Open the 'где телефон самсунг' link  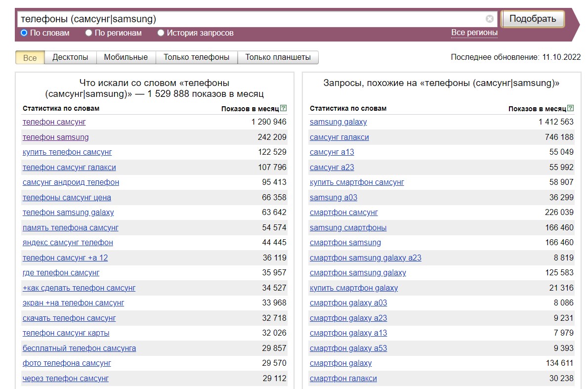click(x=61, y=273)
